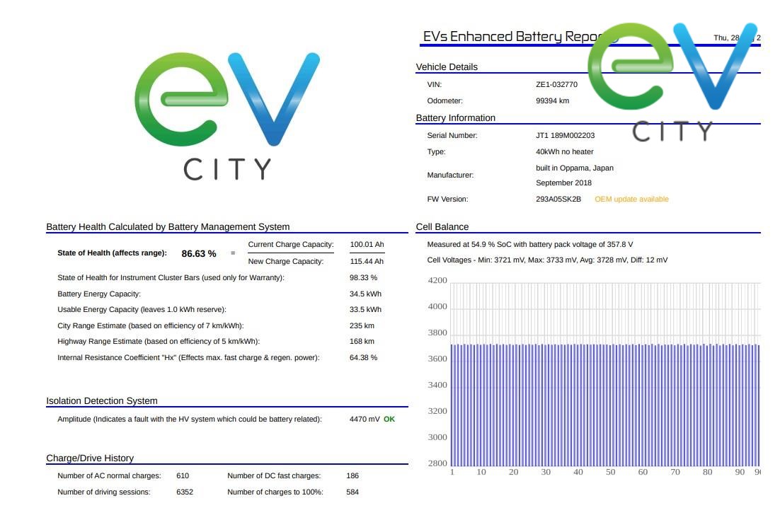This screenshot has height=532, width=780.
Task: Click the "235 km" city range value
Action: pos(362,325)
